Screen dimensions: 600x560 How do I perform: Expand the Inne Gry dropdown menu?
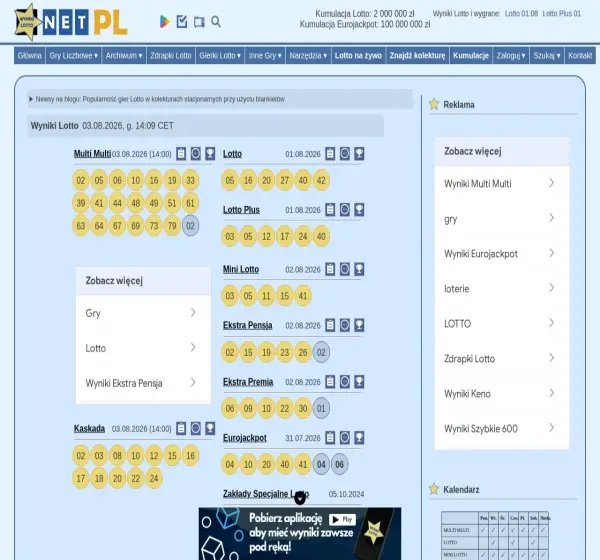point(265,56)
